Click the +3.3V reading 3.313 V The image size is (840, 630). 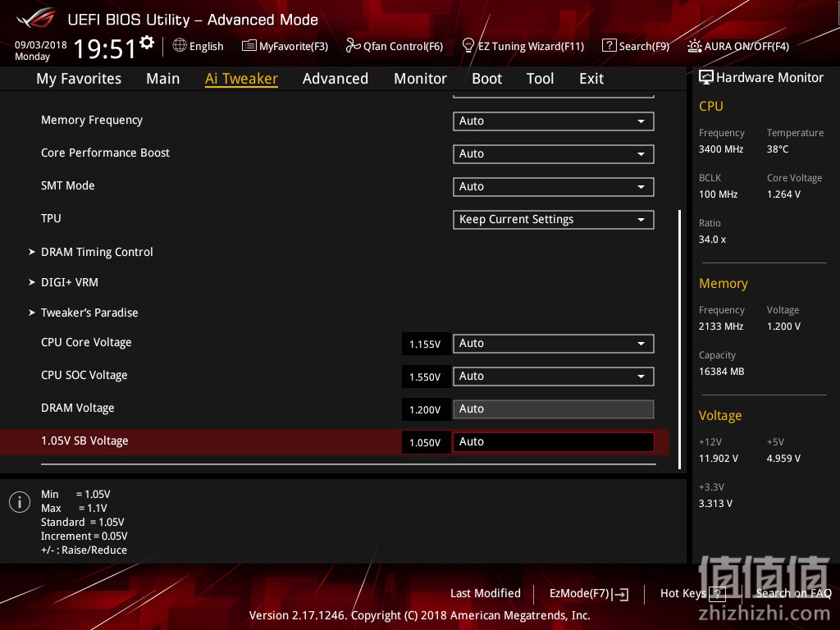[x=715, y=503]
